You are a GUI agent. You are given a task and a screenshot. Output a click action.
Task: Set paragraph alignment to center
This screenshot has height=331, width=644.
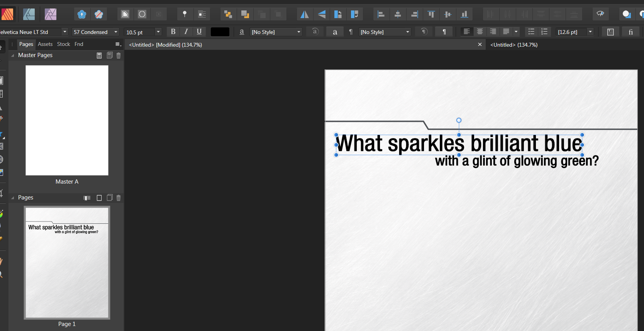pyautogui.click(x=480, y=32)
